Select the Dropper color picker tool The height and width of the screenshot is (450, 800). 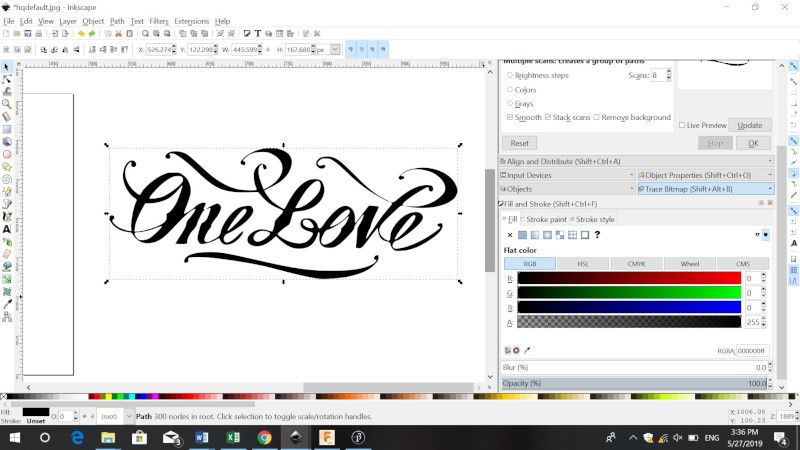coord(7,303)
